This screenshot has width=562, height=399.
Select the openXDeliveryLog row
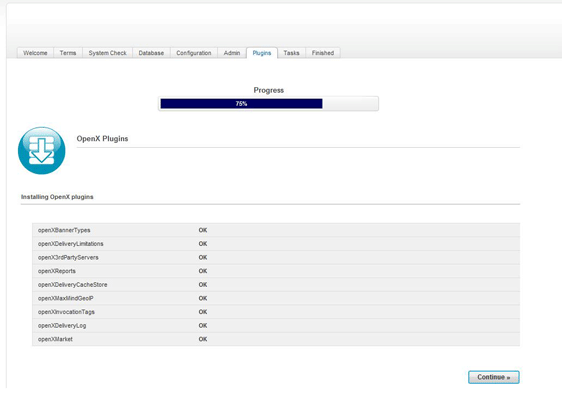pos(276,326)
